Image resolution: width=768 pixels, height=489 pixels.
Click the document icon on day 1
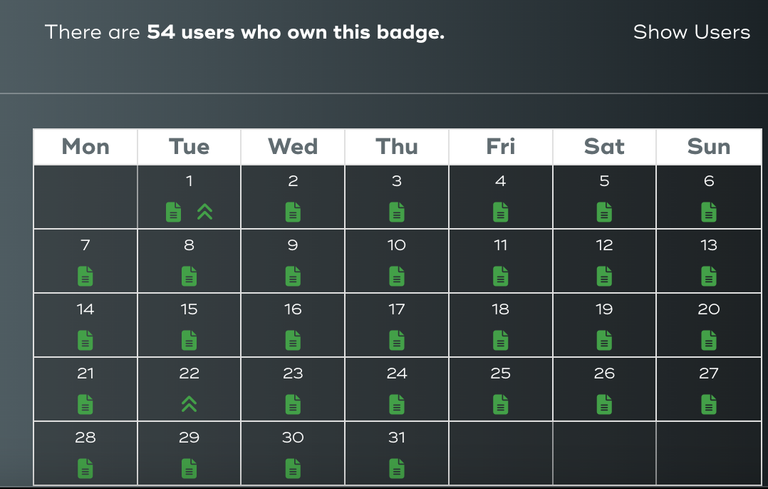[173, 212]
